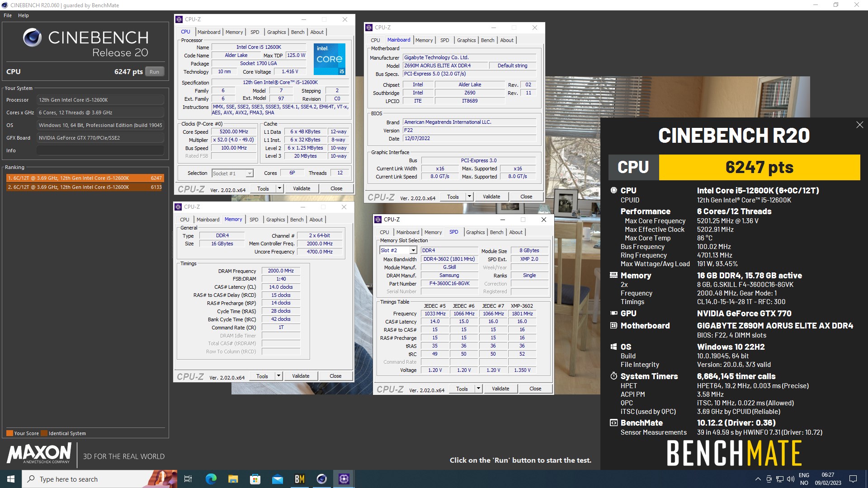This screenshot has width=868, height=488.
Task: Click Windows search box on taskbar
Action: click(99, 479)
